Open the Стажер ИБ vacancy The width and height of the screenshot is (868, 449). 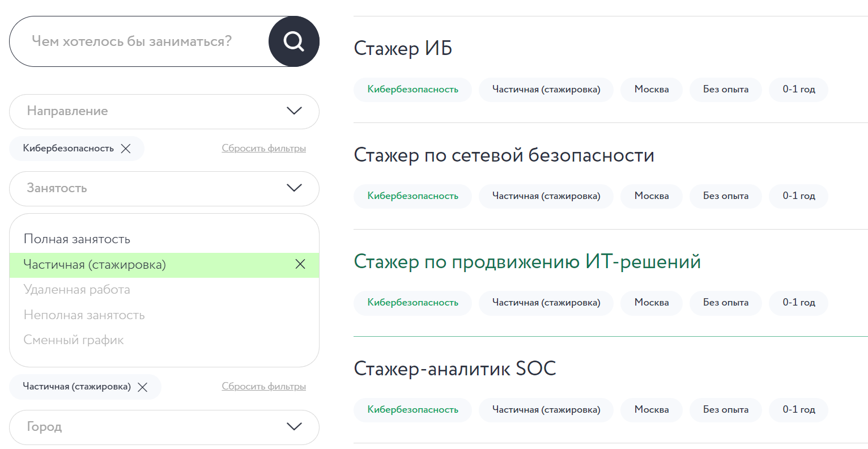tap(403, 49)
